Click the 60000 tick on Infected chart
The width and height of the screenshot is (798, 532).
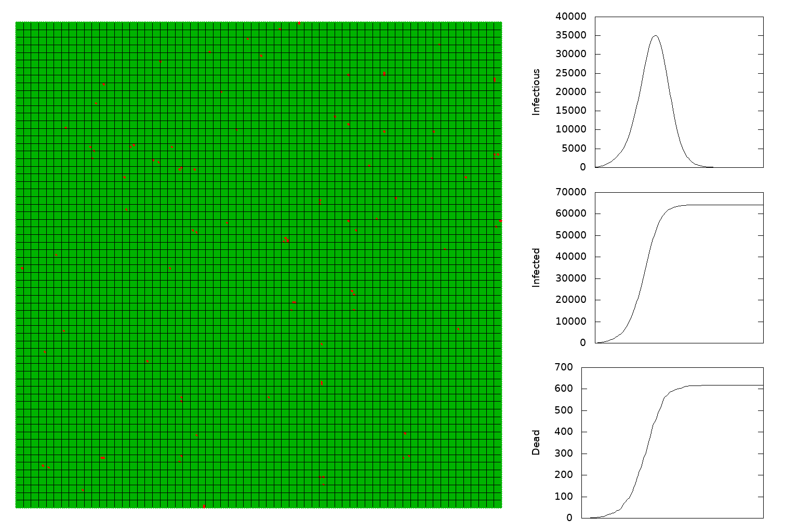click(570, 214)
